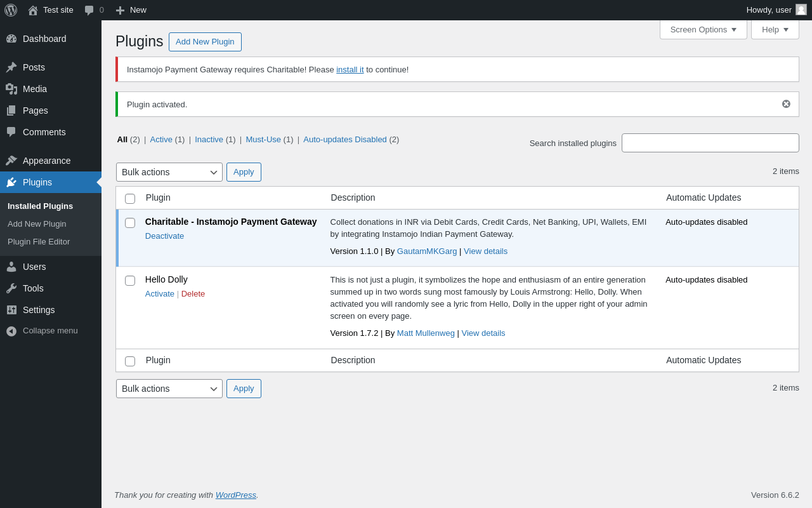812x508 pixels.
Task: Click the comments bubble icon in admin bar
Action: tap(89, 10)
